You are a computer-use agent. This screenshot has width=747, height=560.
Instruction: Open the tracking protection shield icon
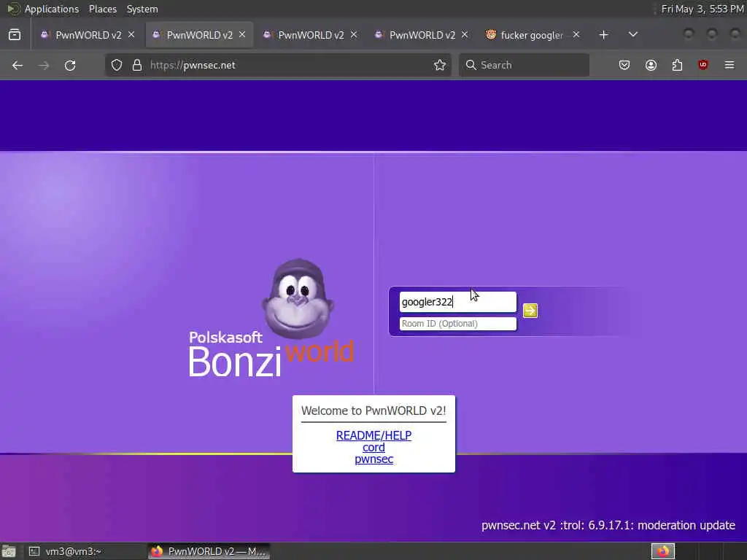pos(117,65)
